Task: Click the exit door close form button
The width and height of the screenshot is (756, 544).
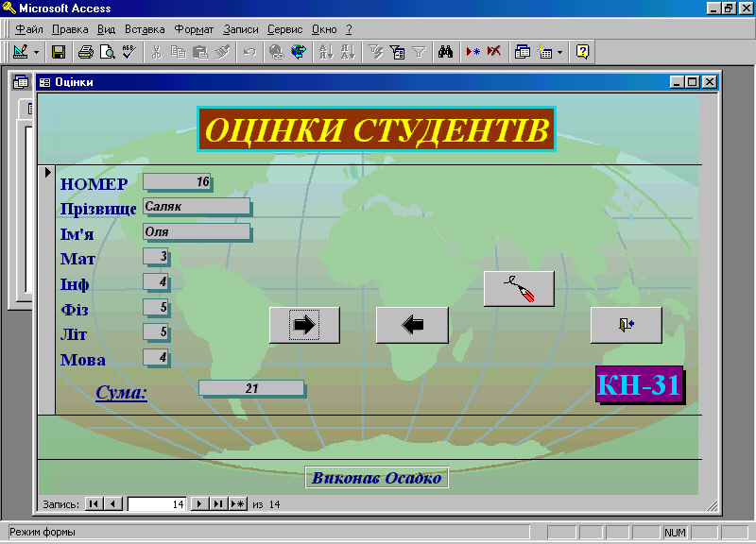Action: (627, 325)
